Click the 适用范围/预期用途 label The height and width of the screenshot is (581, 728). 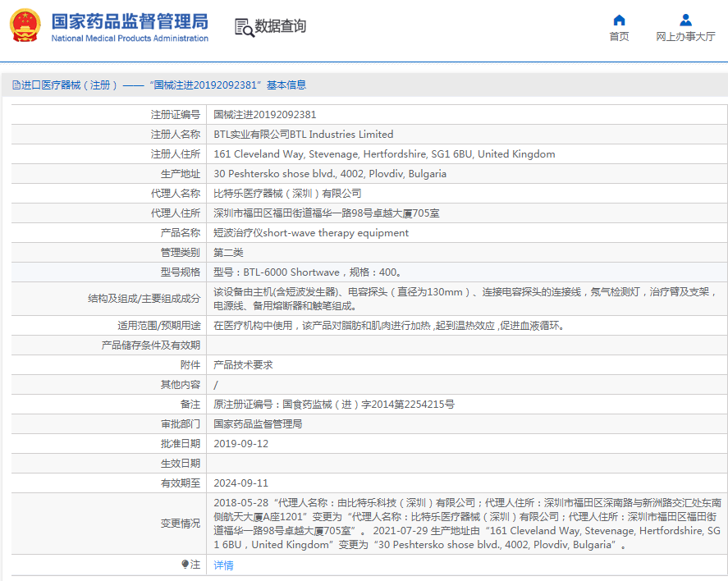coord(158,326)
